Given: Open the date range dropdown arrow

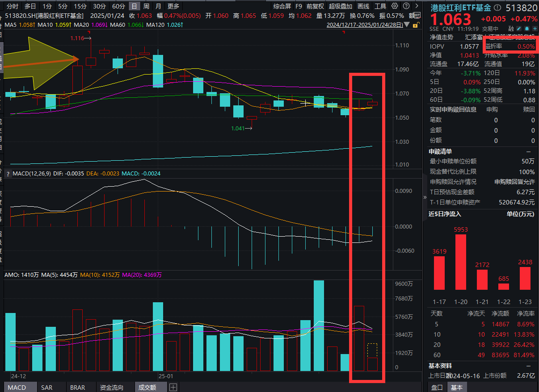Looking at the screenshot, I should 406,25.
